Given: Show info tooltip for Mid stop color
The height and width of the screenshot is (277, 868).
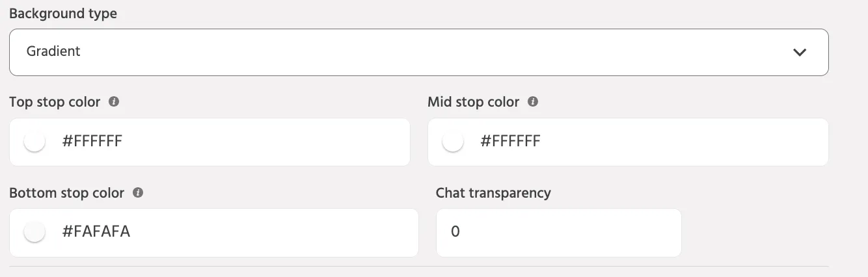Looking at the screenshot, I should click(533, 102).
